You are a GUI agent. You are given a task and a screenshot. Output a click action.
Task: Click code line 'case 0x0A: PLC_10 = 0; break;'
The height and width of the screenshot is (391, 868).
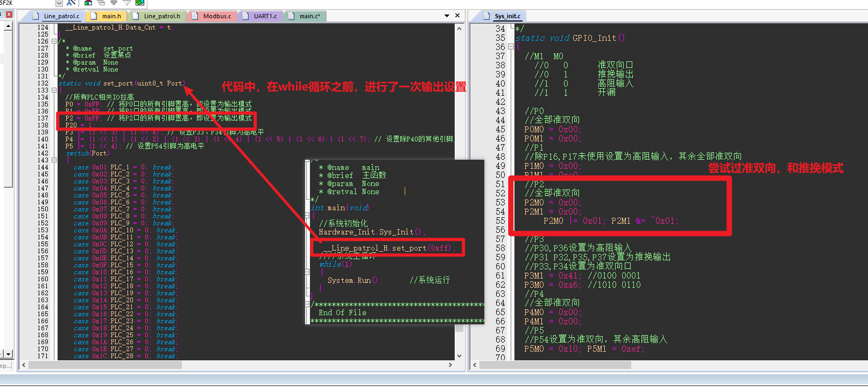(x=125, y=230)
